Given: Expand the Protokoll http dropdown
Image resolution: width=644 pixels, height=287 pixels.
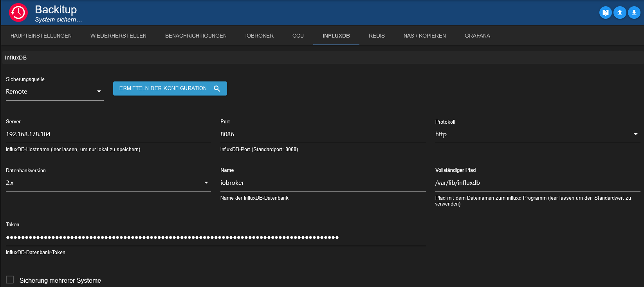Looking at the screenshot, I should (x=537, y=134).
